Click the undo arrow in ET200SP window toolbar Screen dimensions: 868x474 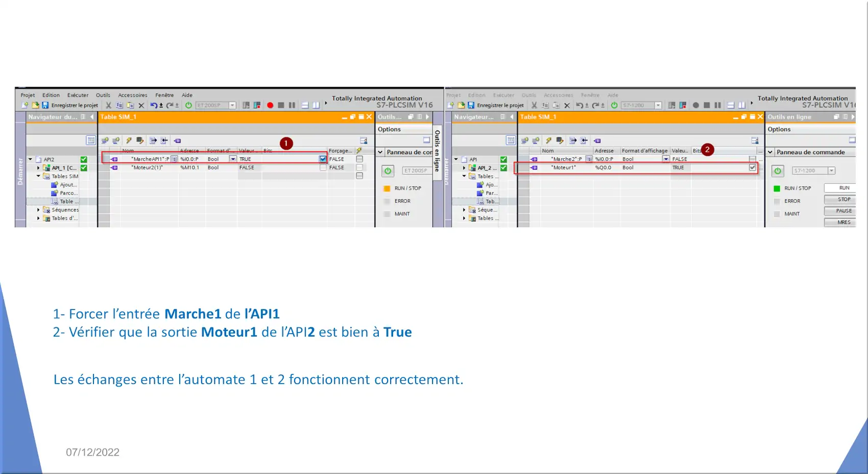coord(153,105)
